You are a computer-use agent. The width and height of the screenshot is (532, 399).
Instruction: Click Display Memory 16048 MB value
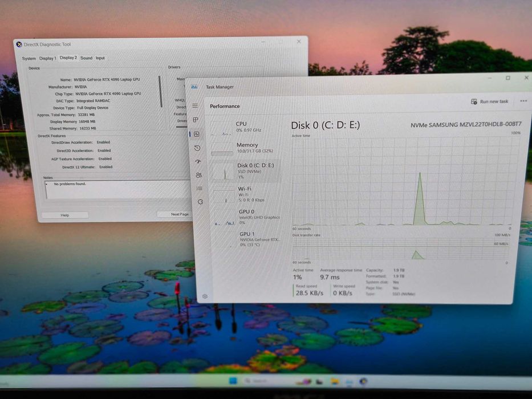click(87, 121)
